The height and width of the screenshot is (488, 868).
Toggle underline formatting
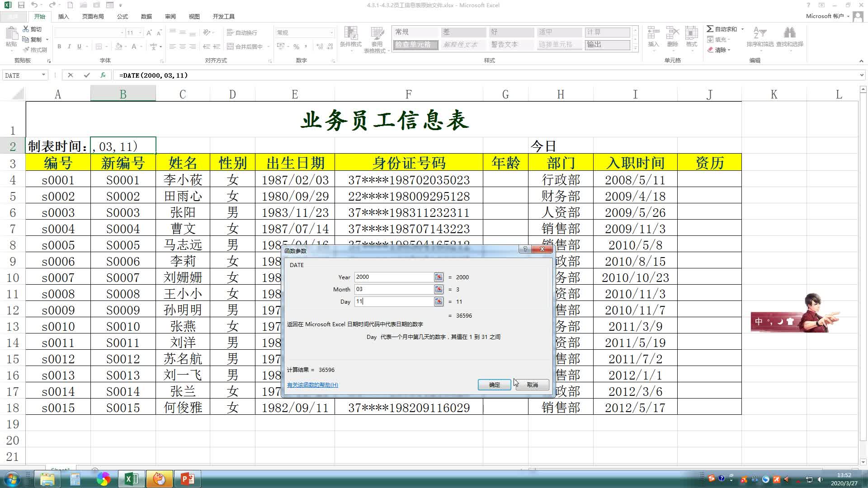pyautogui.click(x=78, y=47)
